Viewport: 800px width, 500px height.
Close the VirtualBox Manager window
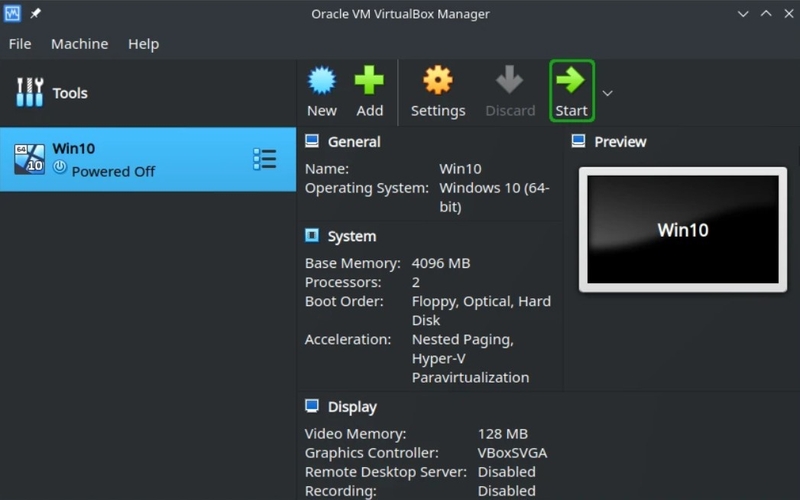(x=789, y=14)
